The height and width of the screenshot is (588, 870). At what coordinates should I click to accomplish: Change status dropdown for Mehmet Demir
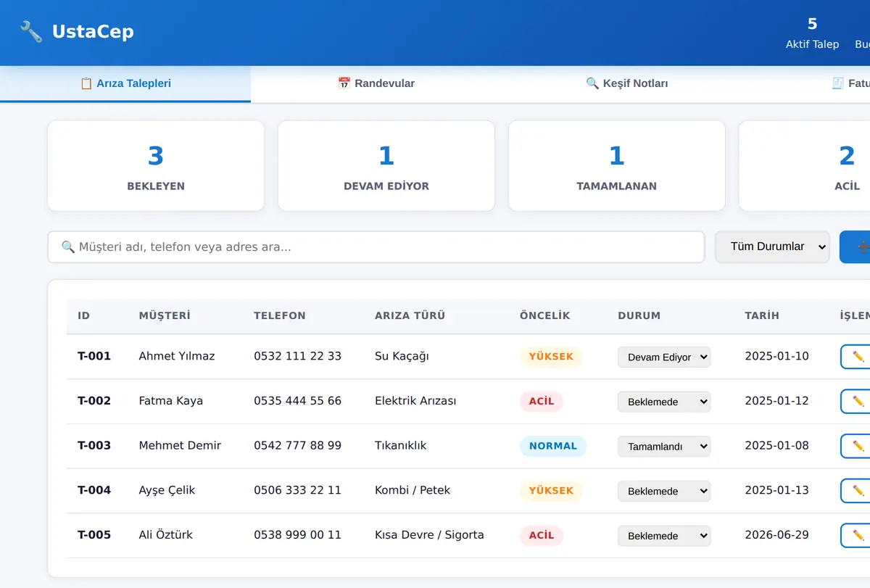click(x=664, y=447)
